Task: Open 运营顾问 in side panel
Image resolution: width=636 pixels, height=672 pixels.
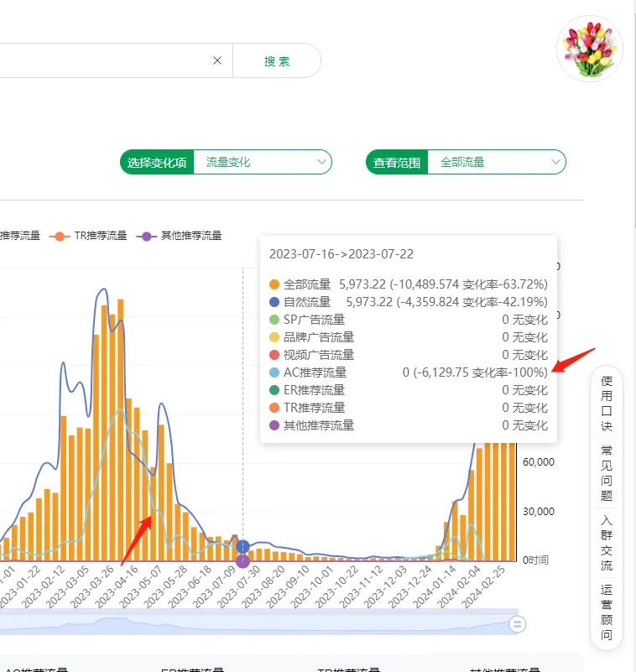Action: point(607,613)
